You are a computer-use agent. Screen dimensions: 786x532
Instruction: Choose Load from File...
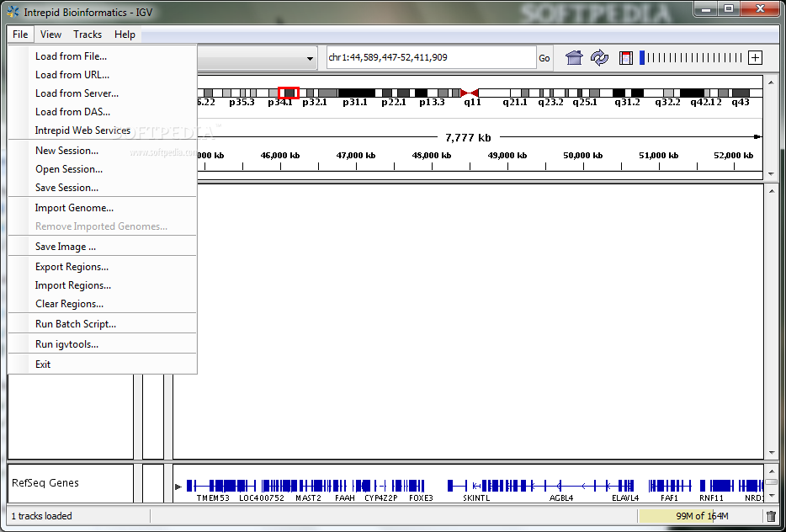[x=103, y=56]
